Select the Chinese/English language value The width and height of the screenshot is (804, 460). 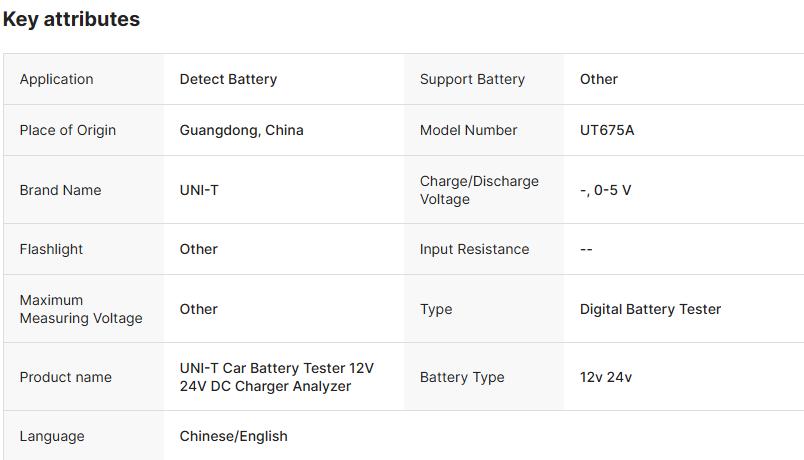click(233, 436)
